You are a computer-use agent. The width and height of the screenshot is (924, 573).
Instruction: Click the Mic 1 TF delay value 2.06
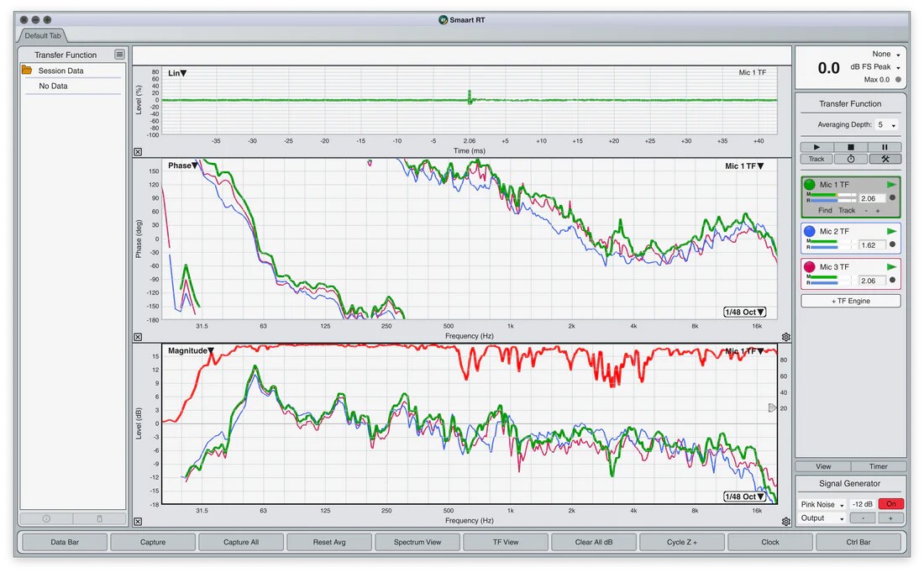pos(871,198)
